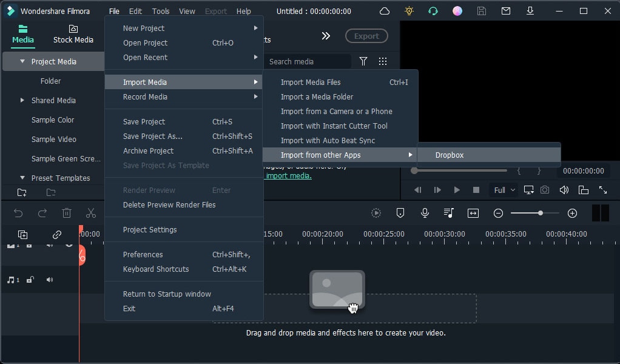Select Sample Color in media tree

pyautogui.click(x=53, y=120)
